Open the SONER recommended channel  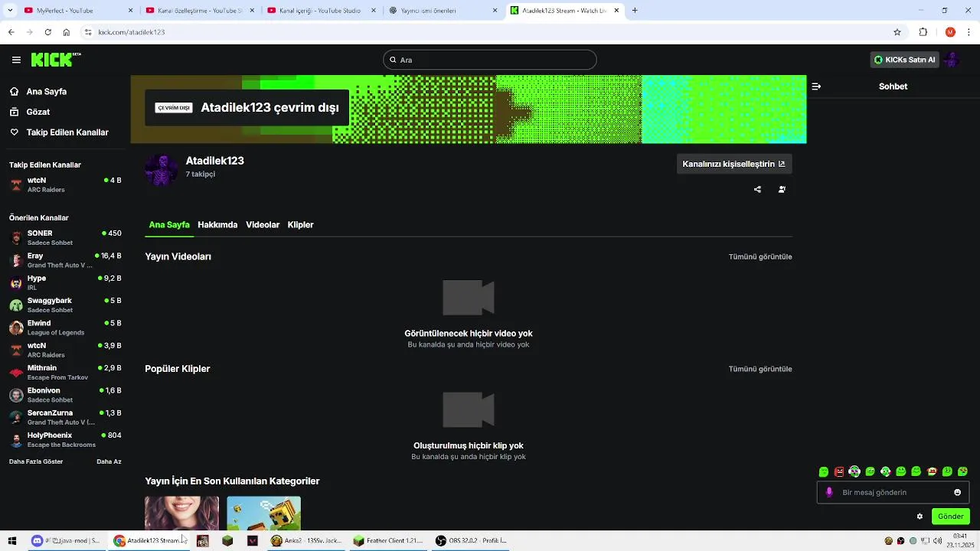tap(65, 237)
